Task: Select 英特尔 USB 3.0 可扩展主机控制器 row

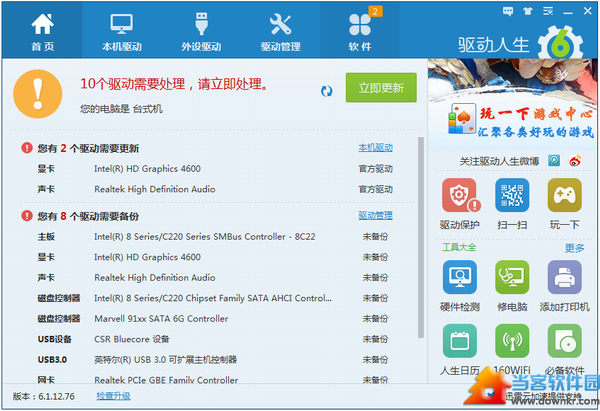Action: [213, 360]
